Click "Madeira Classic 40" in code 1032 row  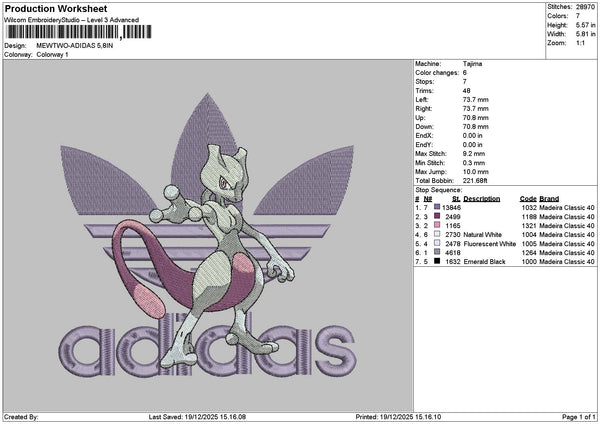pyautogui.click(x=567, y=208)
